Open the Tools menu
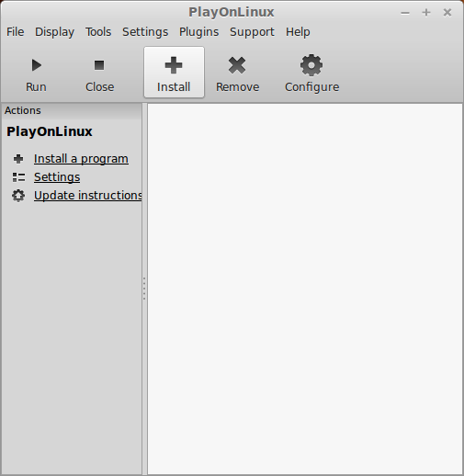 [x=98, y=32]
